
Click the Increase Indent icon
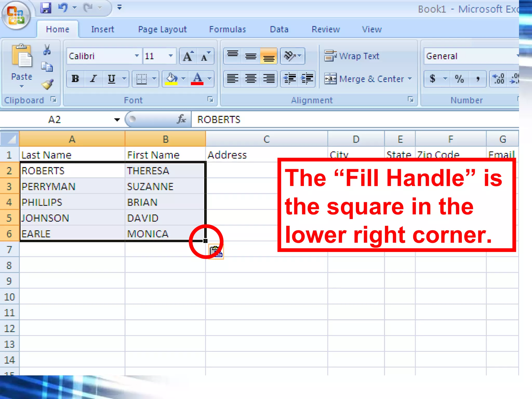point(307,79)
